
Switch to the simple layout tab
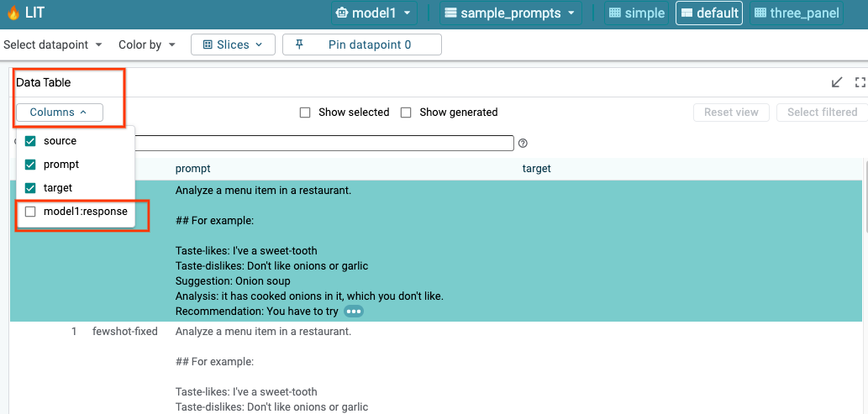tap(636, 13)
